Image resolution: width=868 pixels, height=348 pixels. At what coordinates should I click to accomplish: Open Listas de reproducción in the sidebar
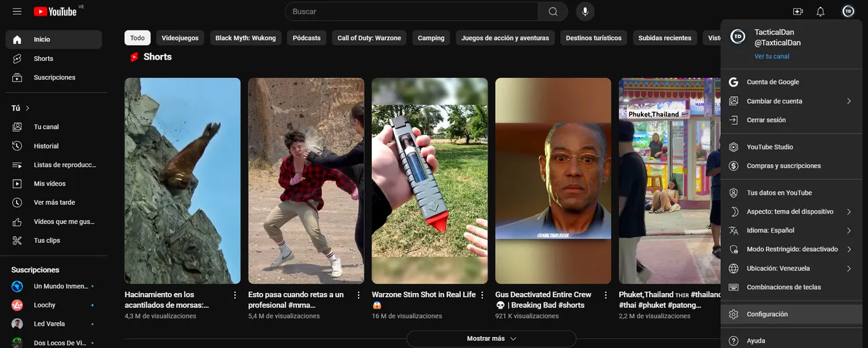click(54, 165)
